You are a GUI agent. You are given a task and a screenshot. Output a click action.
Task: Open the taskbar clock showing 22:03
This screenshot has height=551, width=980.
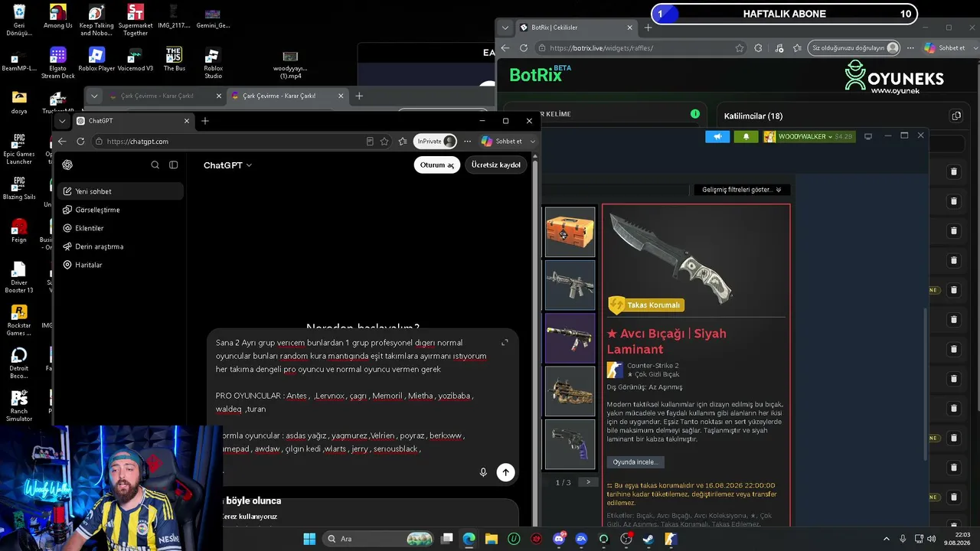pyautogui.click(x=957, y=539)
